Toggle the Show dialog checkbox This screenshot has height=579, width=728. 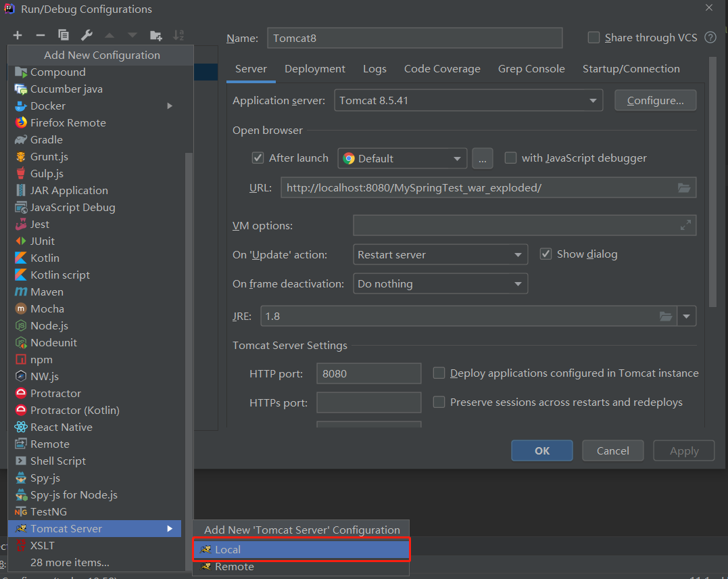545,254
